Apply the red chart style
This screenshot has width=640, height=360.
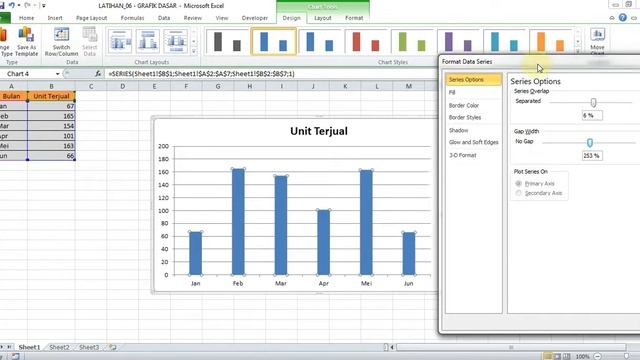pos(366,41)
